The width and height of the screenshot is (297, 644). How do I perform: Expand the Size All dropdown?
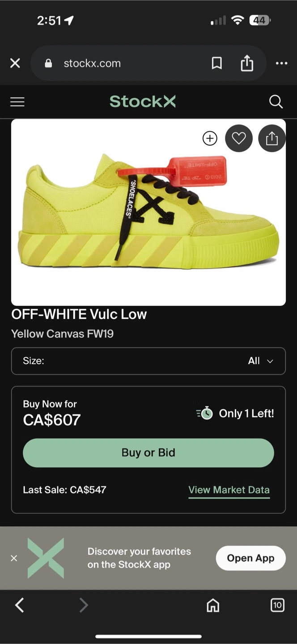click(x=148, y=361)
